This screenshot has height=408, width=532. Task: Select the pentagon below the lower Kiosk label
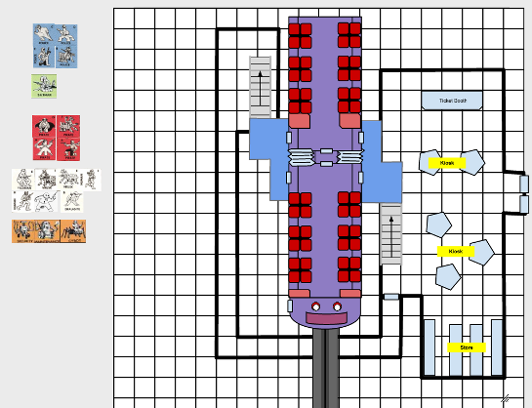(x=448, y=277)
